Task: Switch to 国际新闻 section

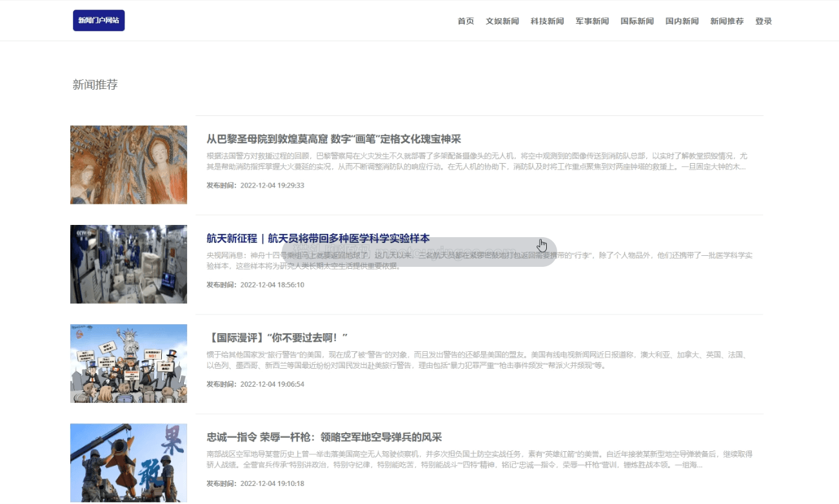Action: 637,21
